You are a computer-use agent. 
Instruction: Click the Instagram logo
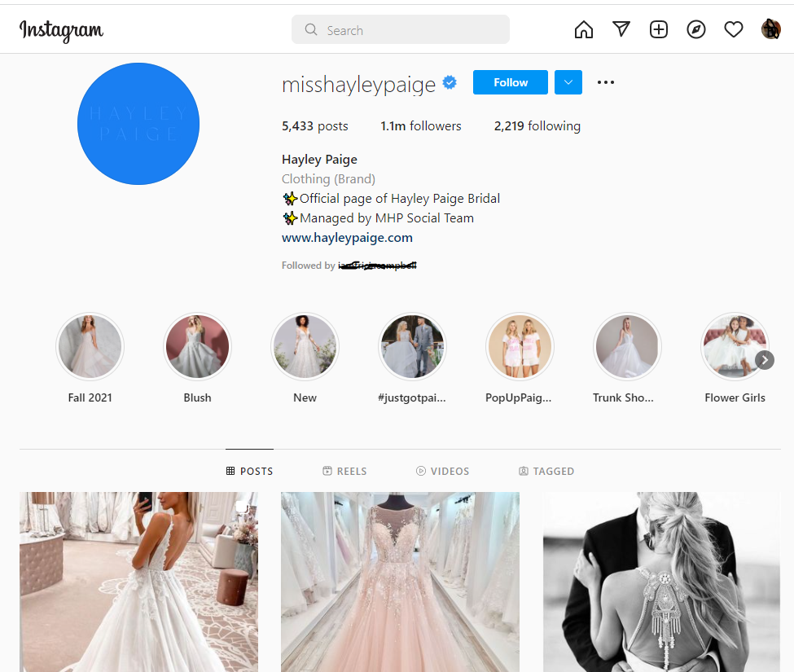tap(61, 30)
